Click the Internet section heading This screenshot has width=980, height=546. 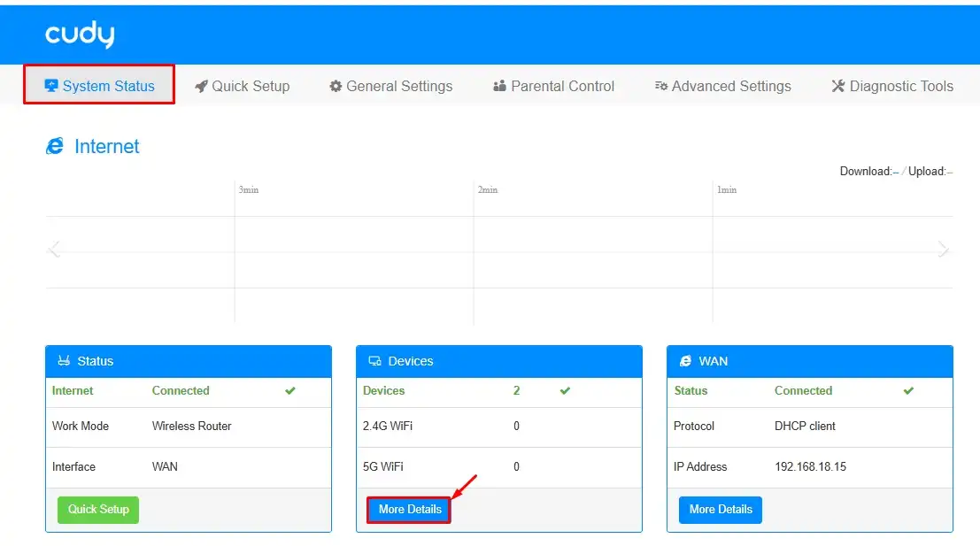tap(107, 146)
